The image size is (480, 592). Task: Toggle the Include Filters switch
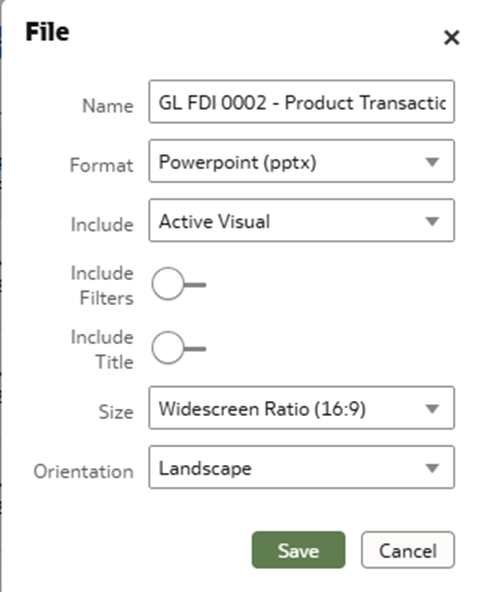click(x=179, y=284)
